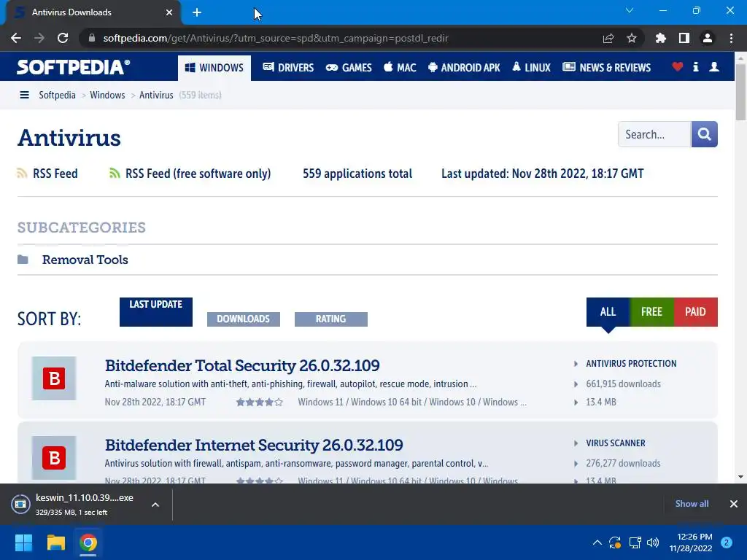Screen dimensions: 747x560
Task: Open the Android APK section
Action: 464,68
